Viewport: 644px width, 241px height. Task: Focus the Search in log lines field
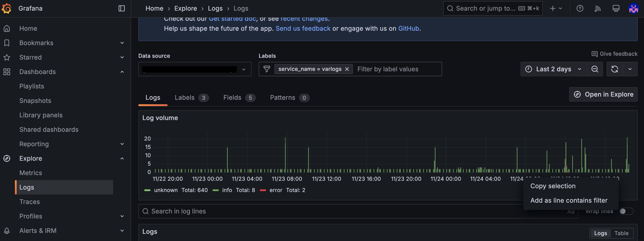(x=358, y=211)
